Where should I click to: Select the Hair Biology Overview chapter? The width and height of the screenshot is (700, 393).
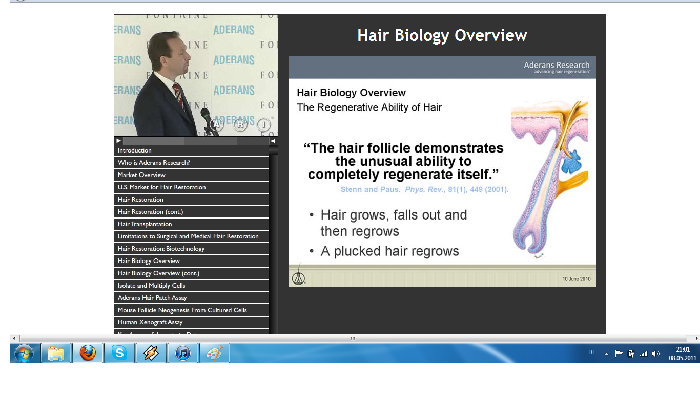192,261
